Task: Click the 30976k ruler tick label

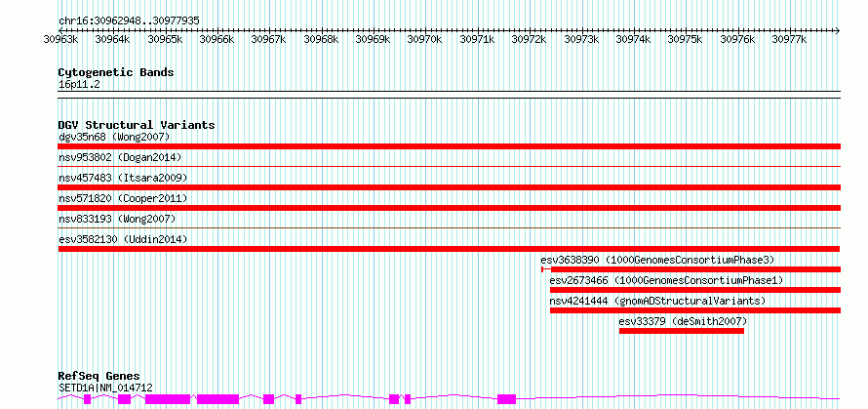Action: click(x=738, y=39)
